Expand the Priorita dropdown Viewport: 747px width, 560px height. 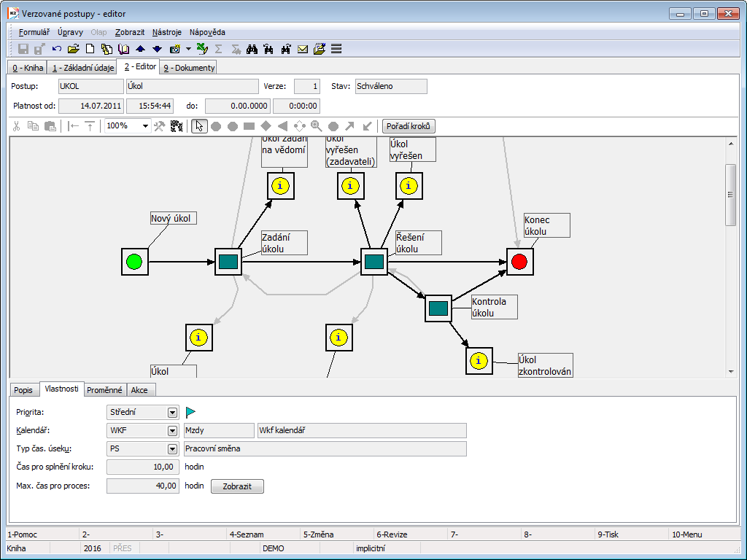pyautogui.click(x=173, y=413)
